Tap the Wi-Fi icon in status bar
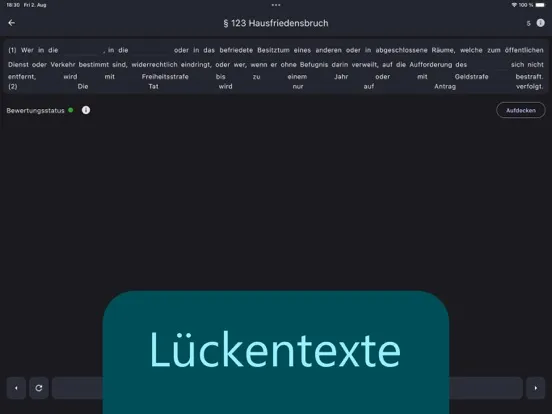This screenshot has width=552, height=414. pyautogui.click(x=514, y=5)
